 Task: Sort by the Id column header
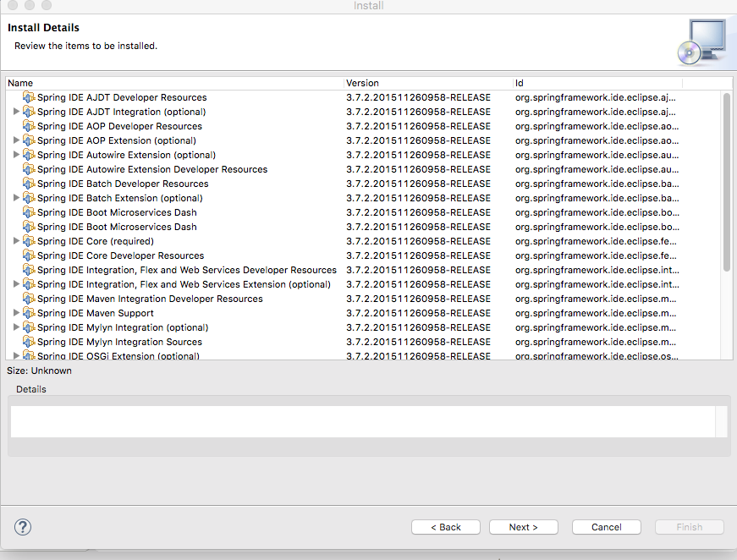597,83
